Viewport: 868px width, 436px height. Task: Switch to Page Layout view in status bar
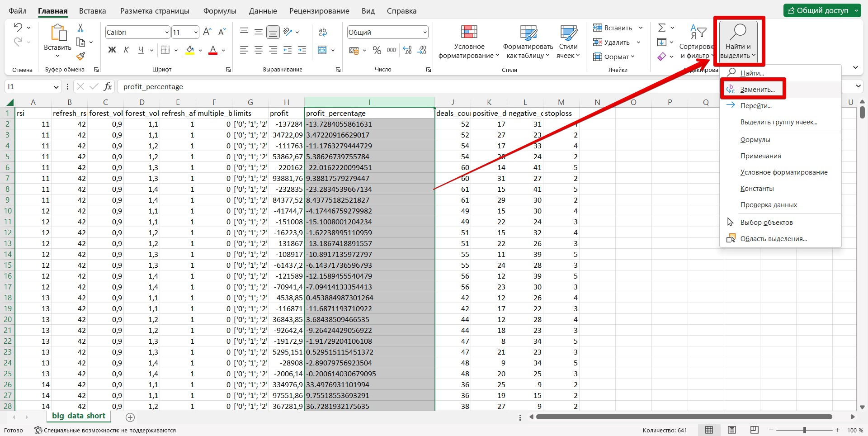tap(732, 430)
